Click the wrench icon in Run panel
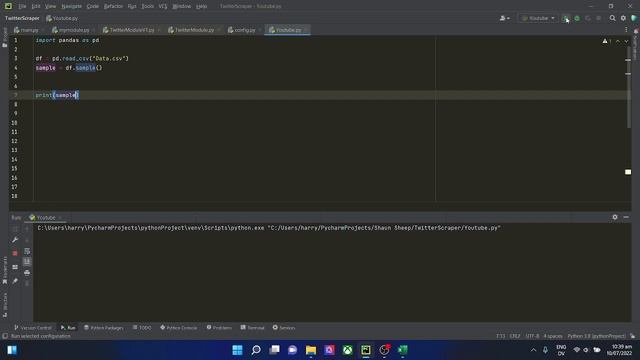Image resolution: width=640 pixels, height=360 pixels. [15, 240]
